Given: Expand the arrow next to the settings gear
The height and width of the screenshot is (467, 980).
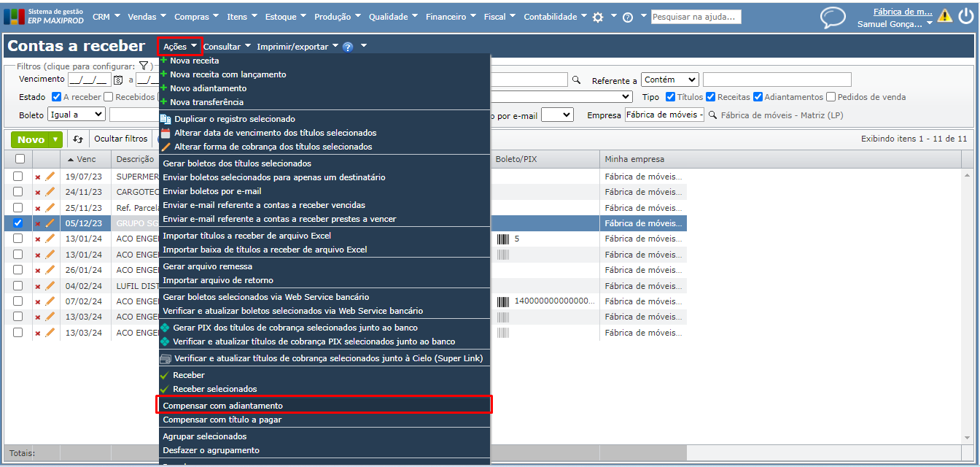Looking at the screenshot, I should (613, 16).
